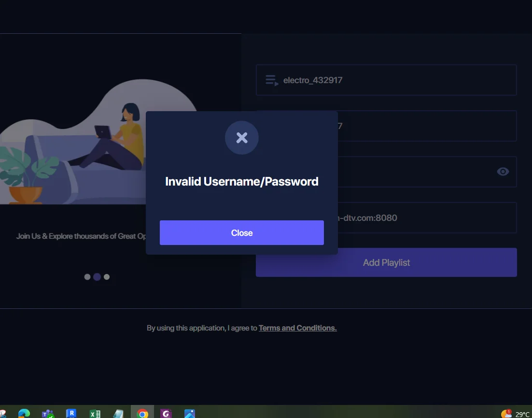Open the weather widget showing 29°C

(x=516, y=414)
